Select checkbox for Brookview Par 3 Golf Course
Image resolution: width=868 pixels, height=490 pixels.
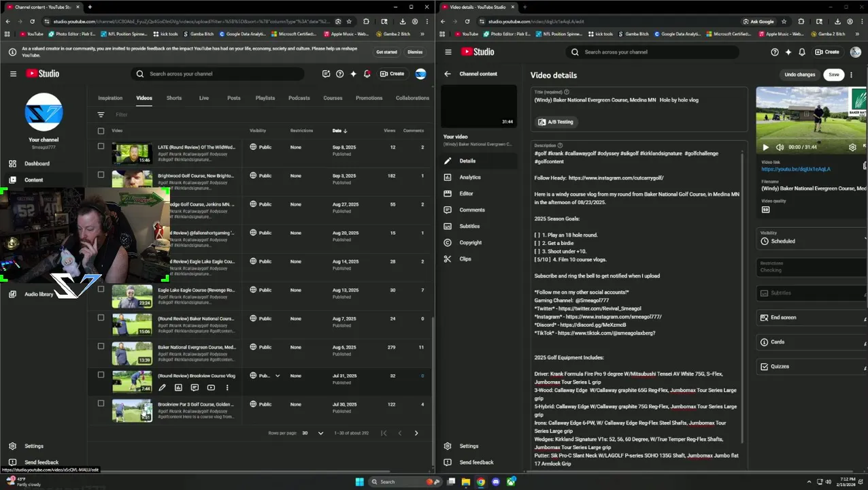pos(101,404)
